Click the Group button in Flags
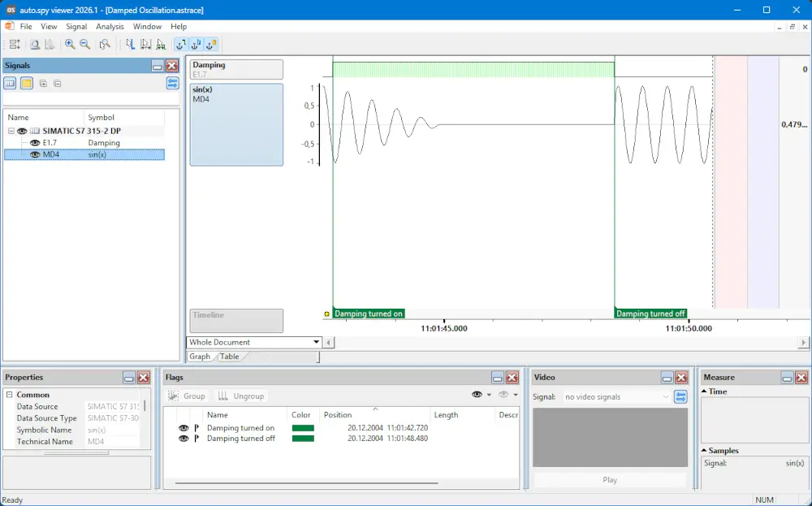Image resolution: width=812 pixels, height=506 pixels. point(187,396)
